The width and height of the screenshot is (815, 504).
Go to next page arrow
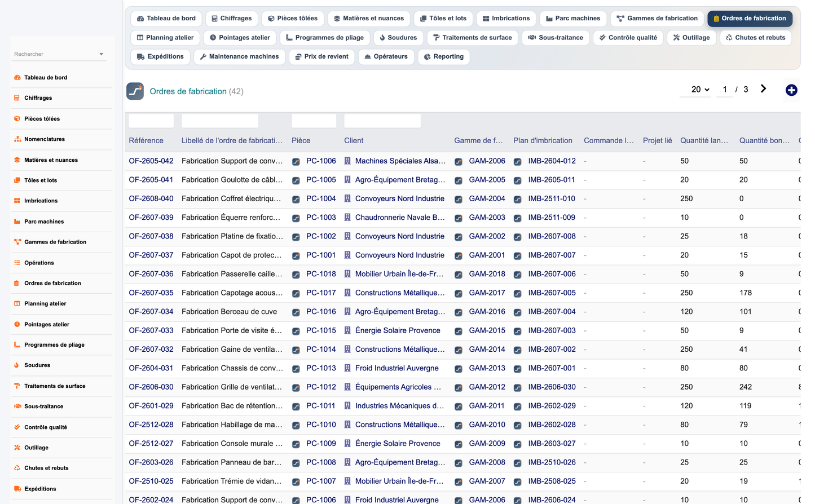click(763, 89)
